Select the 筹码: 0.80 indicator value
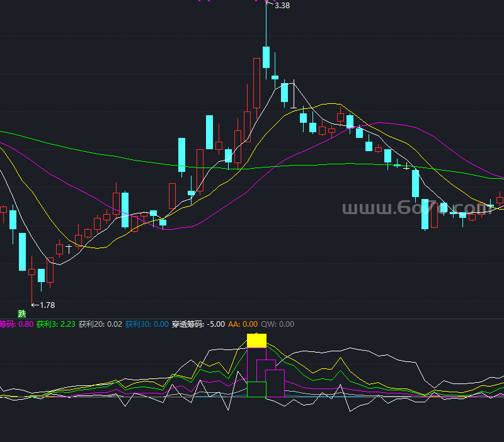This screenshot has width=504, height=442. (x=16, y=324)
